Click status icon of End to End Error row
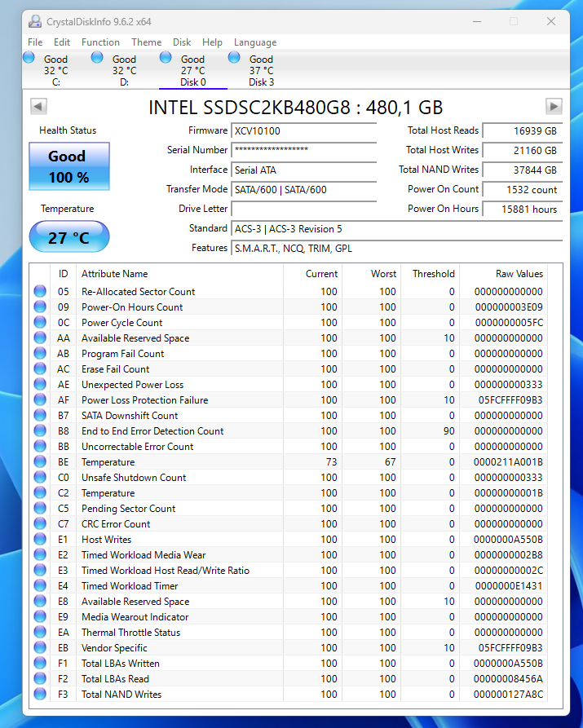 tap(40, 430)
